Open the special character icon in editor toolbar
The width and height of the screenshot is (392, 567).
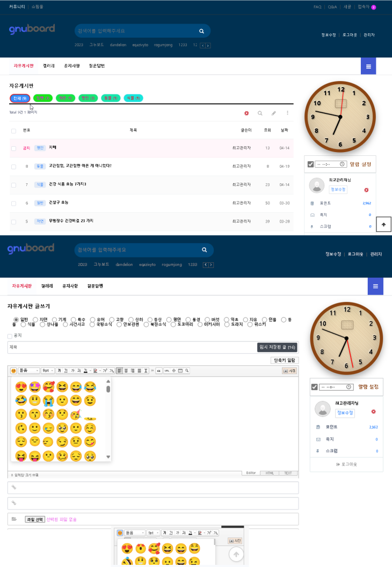coord(174,371)
